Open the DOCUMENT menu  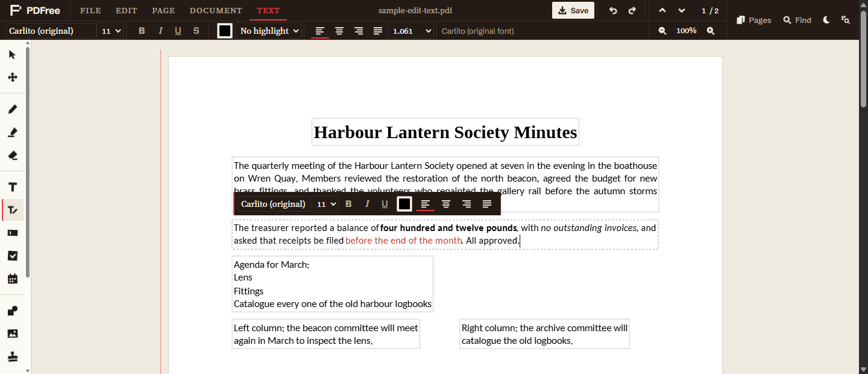[x=216, y=11]
